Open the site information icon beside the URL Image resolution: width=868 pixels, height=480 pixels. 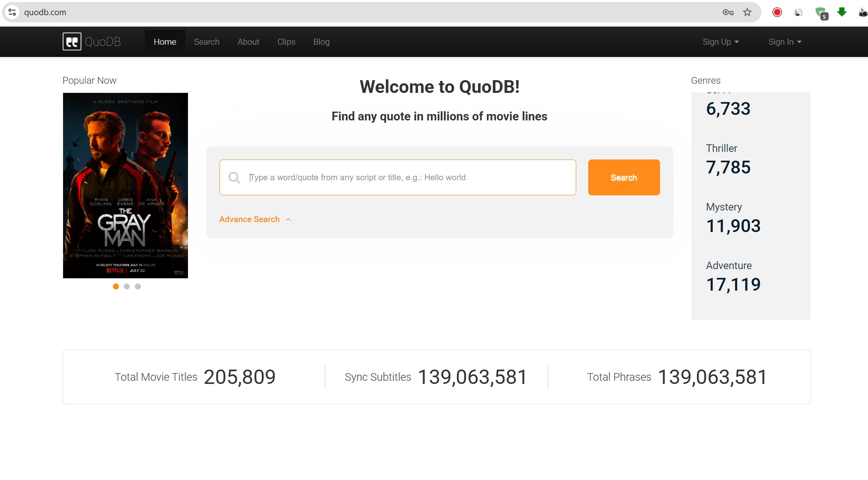[x=12, y=12]
